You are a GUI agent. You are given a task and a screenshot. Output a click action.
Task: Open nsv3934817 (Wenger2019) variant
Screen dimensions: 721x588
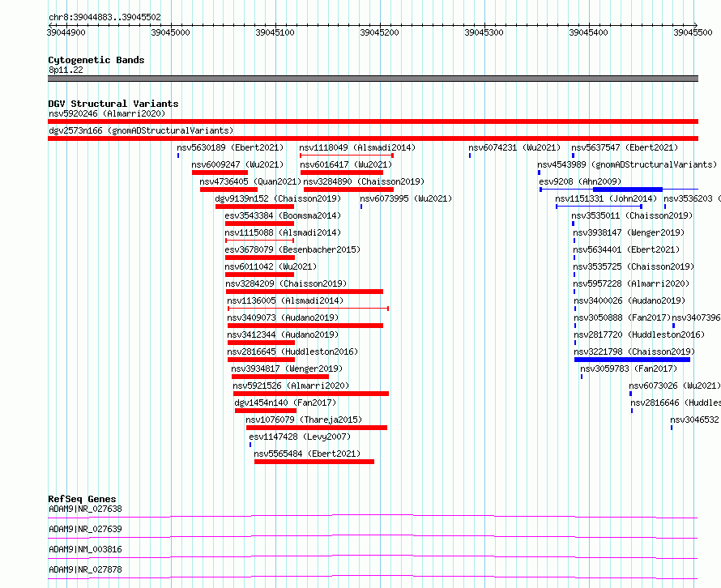click(x=287, y=369)
